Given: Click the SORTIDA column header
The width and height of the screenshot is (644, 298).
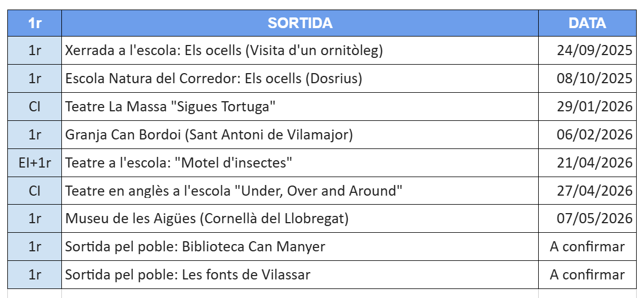Looking at the screenshot, I should (x=299, y=23).
